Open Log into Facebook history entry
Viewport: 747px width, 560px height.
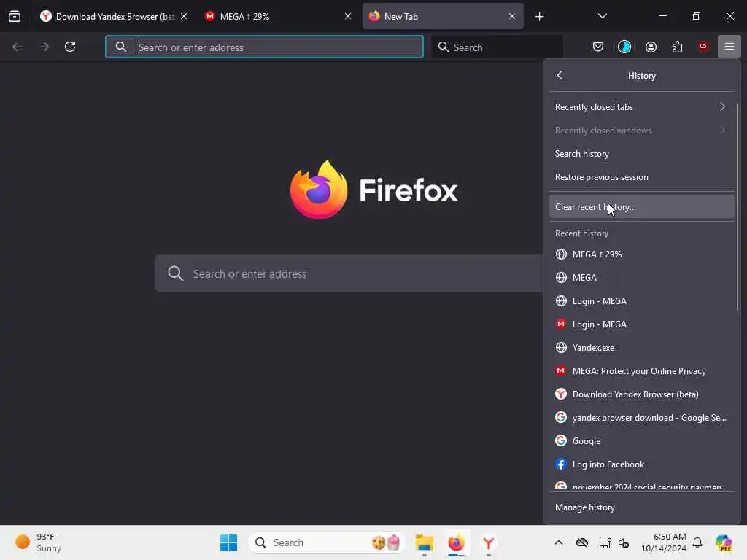click(641, 464)
